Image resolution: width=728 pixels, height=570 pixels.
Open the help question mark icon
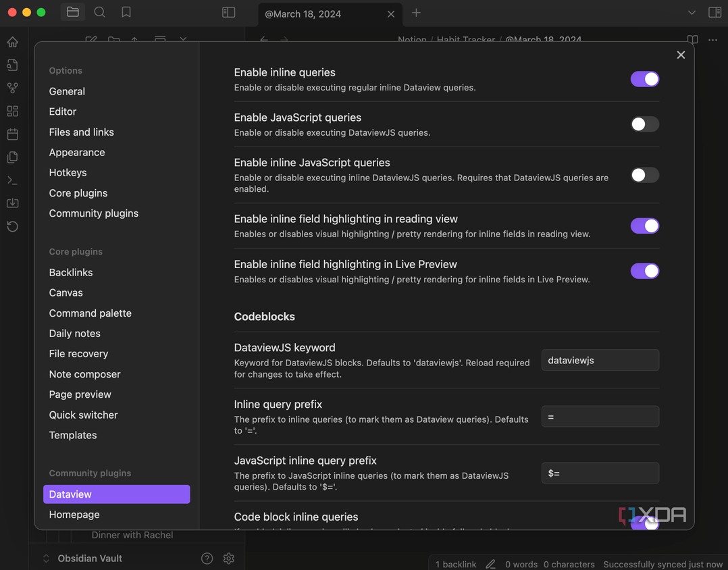click(x=207, y=559)
